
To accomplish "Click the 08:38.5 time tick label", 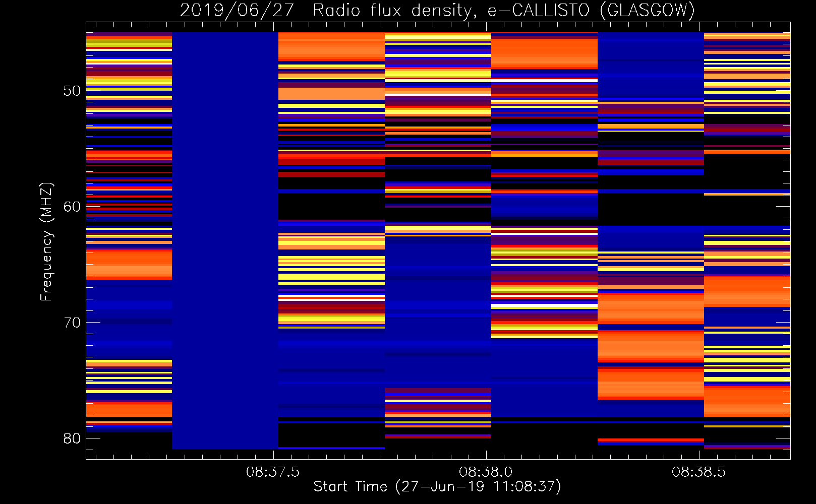I will coord(698,472).
